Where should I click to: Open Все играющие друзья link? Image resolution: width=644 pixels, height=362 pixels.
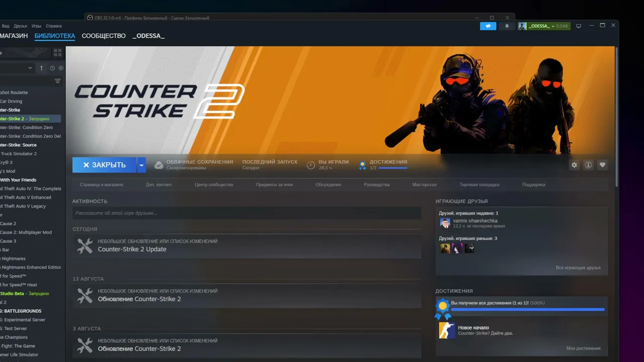click(x=578, y=268)
